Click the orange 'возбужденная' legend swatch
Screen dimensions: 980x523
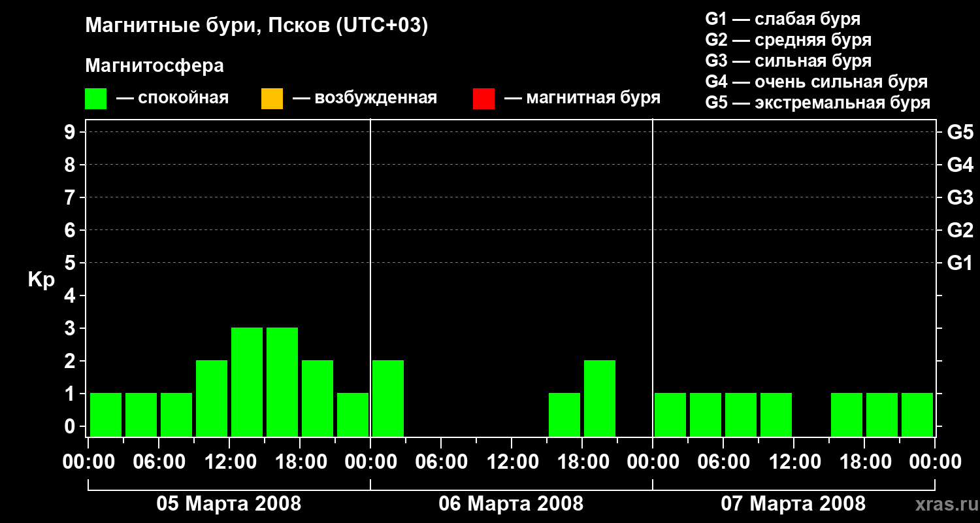tap(272, 99)
